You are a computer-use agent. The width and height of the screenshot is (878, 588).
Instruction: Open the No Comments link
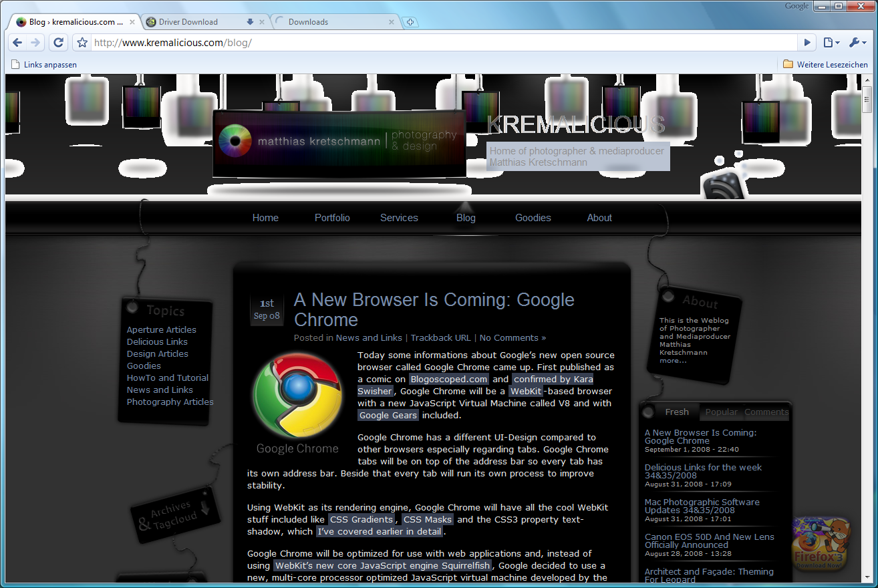click(x=513, y=338)
